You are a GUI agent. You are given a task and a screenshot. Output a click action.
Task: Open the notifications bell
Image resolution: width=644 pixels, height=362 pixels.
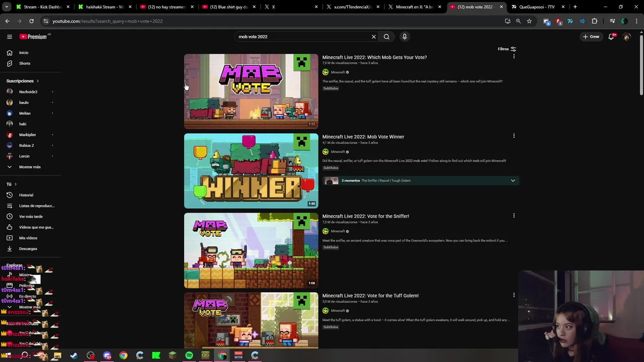(x=611, y=37)
